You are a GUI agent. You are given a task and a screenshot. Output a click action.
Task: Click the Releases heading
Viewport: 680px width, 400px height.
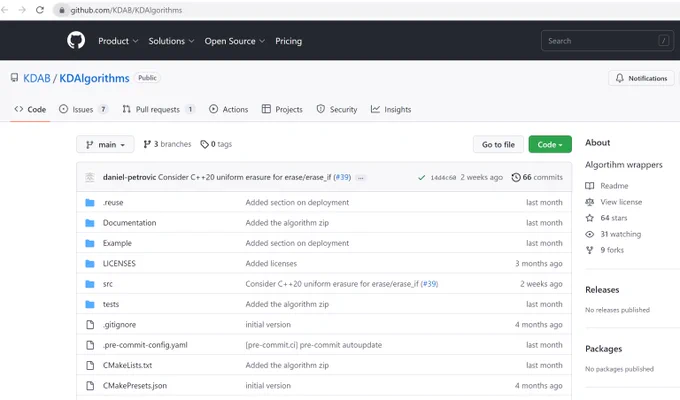tap(602, 290)
